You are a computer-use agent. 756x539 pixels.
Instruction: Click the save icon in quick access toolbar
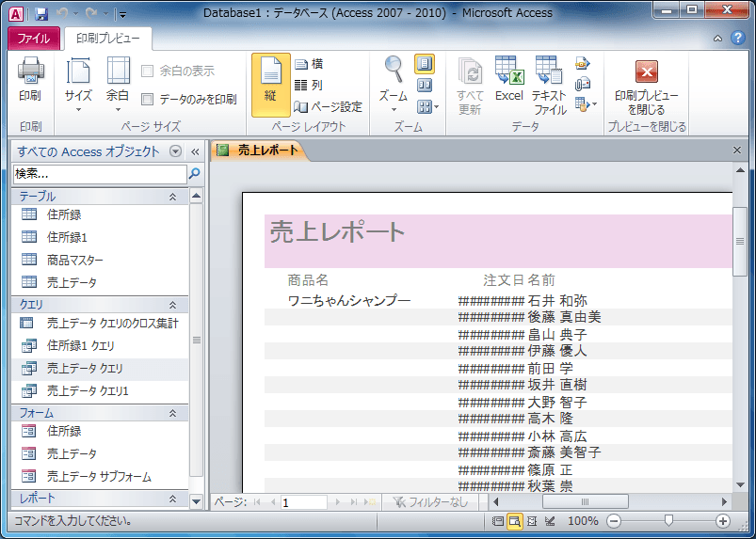click(x=42, y=13)
